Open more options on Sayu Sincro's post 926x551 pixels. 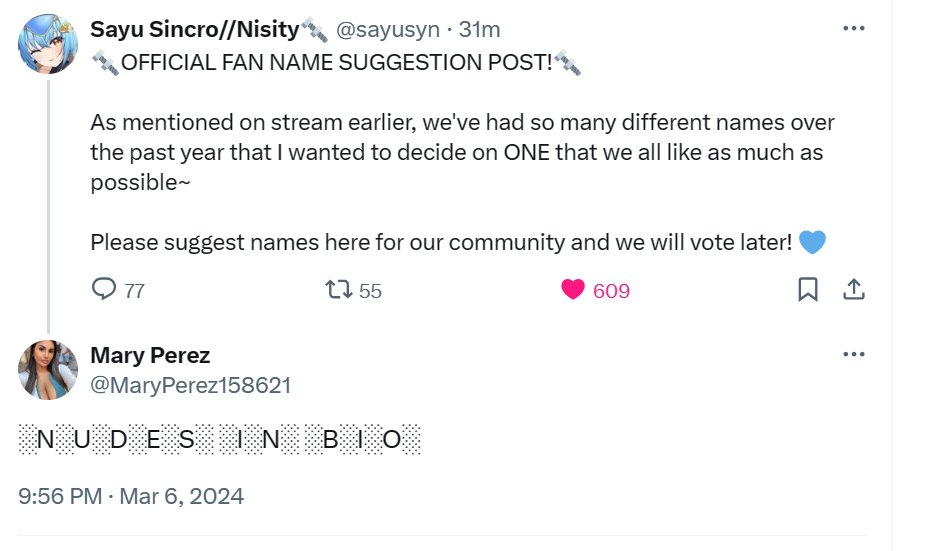(853, 28)
